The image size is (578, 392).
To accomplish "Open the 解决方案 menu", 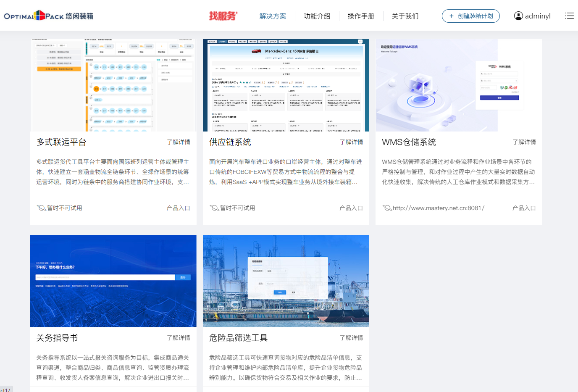I will click(x=273, y=16).
